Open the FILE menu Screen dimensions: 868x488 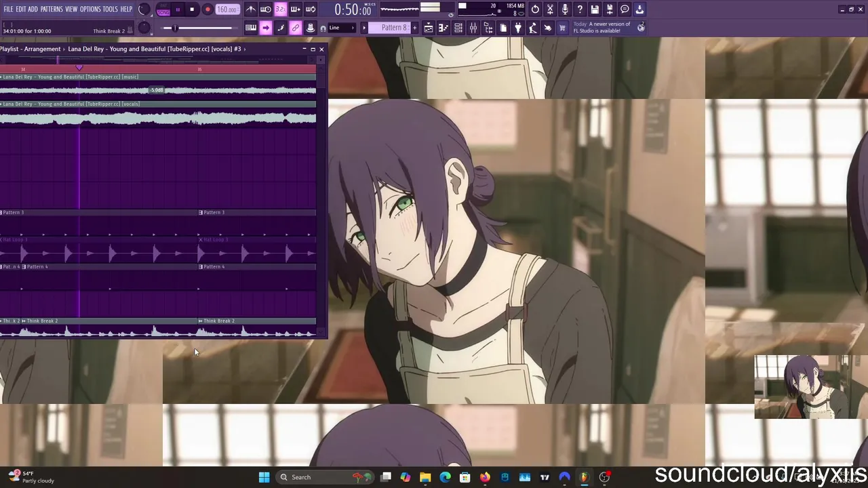click(x=7, y=9)
